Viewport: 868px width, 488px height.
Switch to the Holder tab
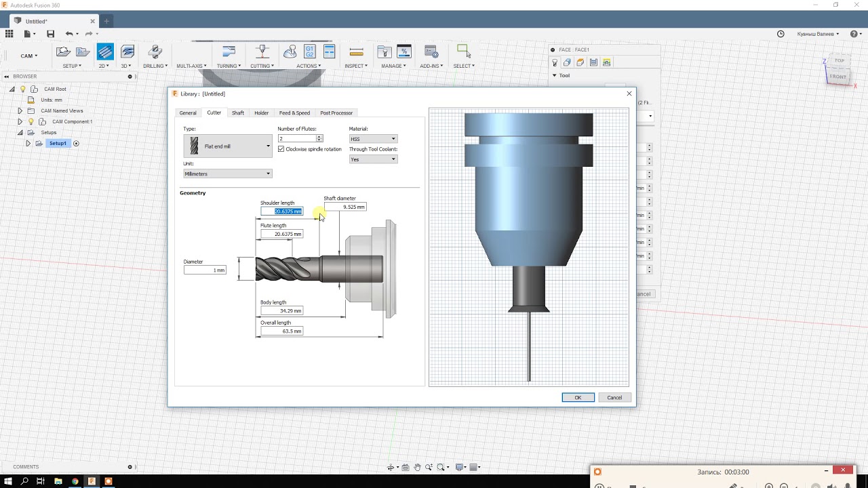pos(262,113)
